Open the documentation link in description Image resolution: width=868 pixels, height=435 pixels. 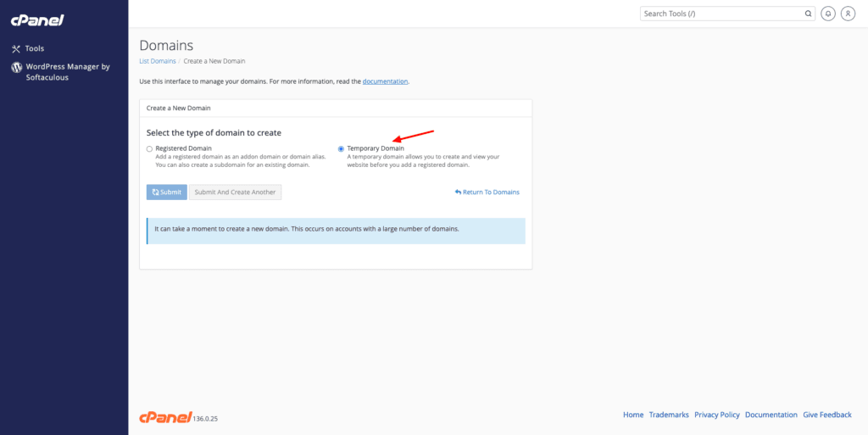coord(386,81)
